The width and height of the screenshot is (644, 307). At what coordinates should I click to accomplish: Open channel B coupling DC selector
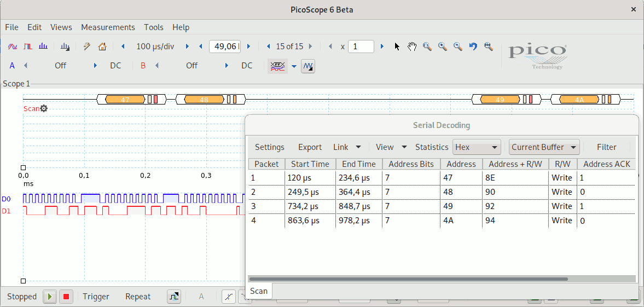coord(247,66)
